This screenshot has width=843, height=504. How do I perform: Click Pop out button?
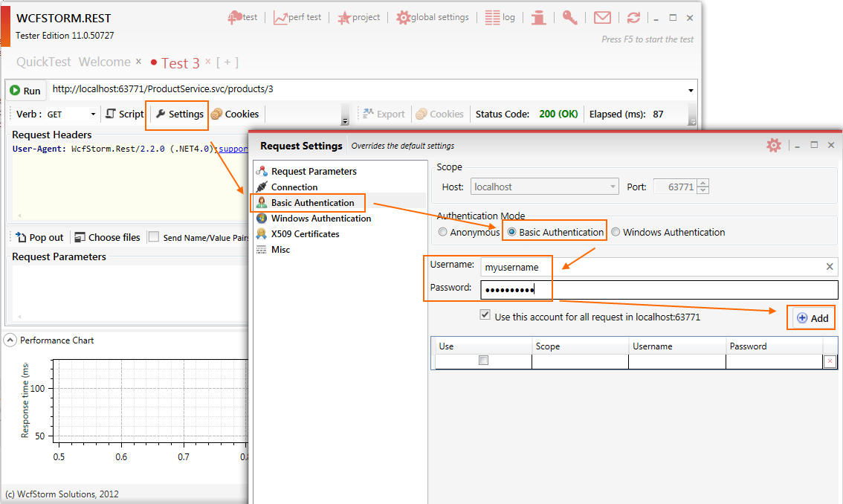tap(39, 237)
